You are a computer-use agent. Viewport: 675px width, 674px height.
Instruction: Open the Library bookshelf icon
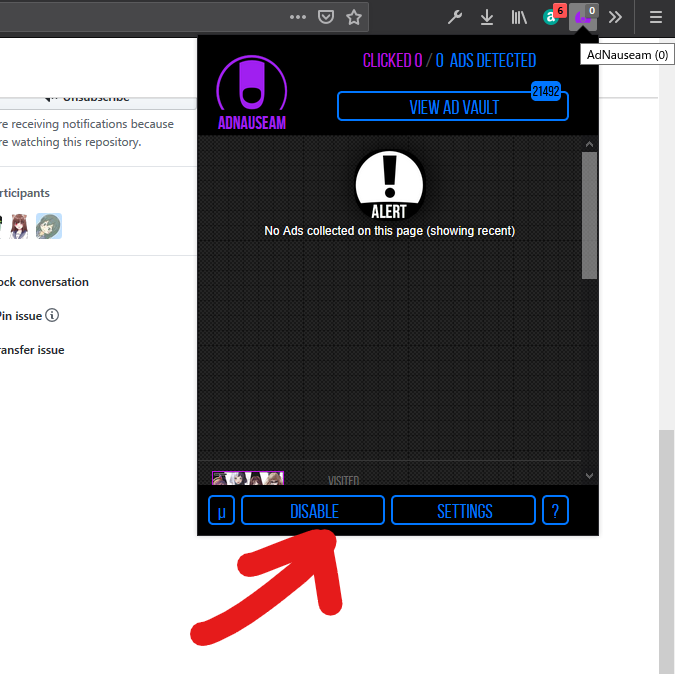[519, 17]
